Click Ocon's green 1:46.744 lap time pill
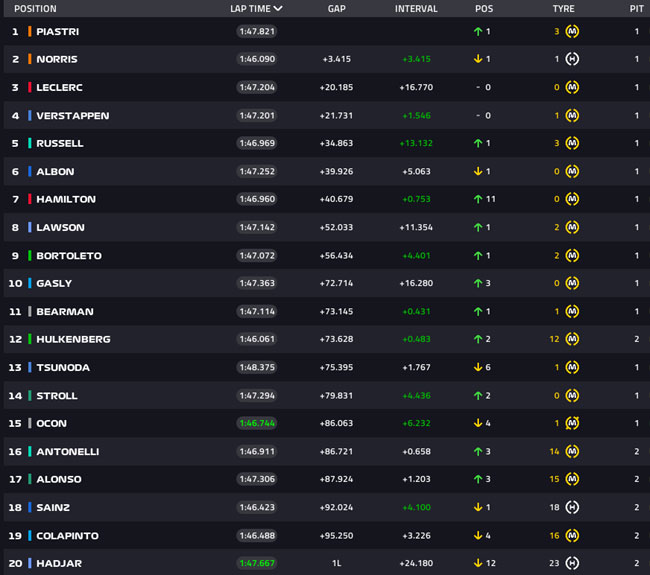Screen dimensions: 650x575 pos(257,423)
